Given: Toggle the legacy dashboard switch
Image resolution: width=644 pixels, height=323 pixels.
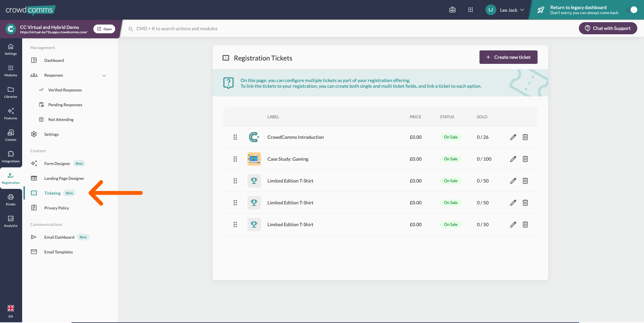Looking at the screenshot, I should [x=631, y=10].
